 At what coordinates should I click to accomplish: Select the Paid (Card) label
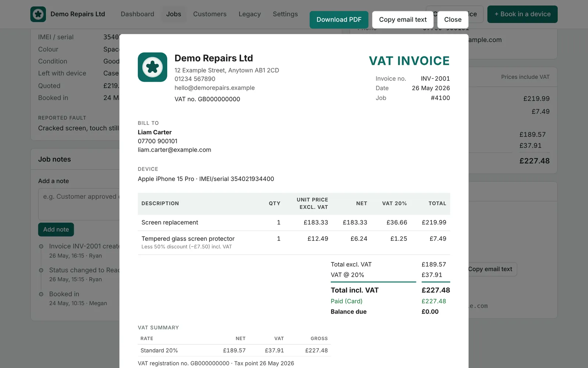click(x=347, y=301)
